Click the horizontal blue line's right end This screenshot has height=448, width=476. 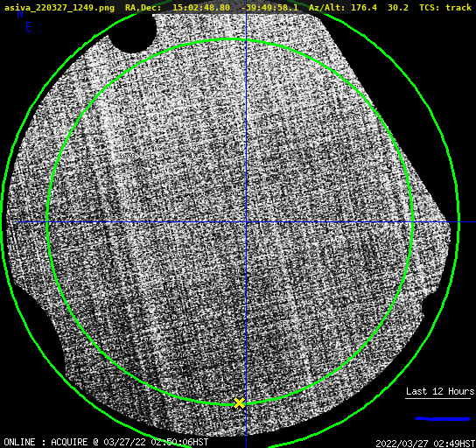click(473, 222)
